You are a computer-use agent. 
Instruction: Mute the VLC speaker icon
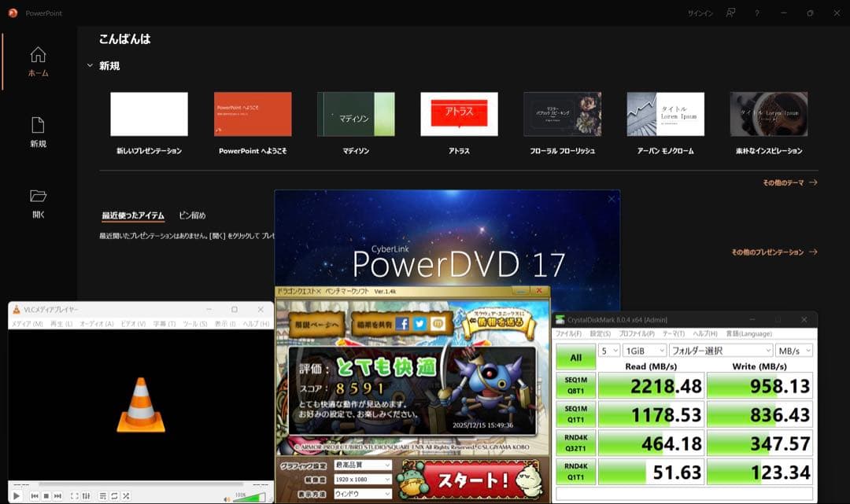(227, 499)
